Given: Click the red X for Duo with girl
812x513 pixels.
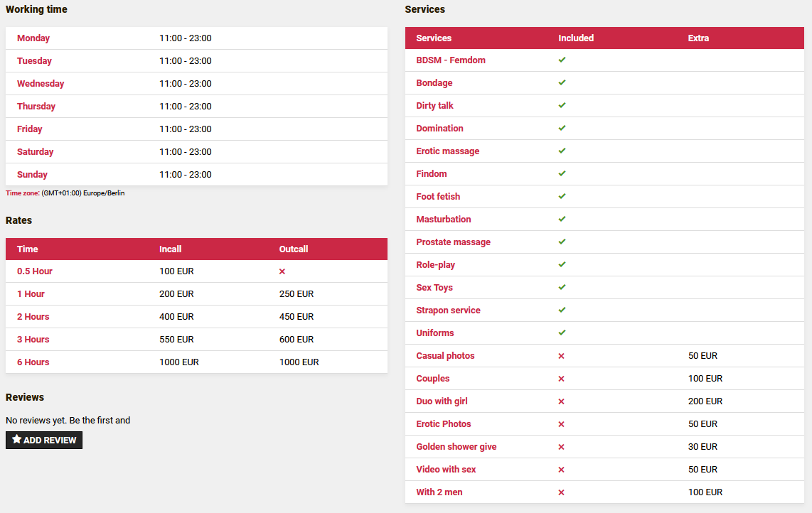Looking at the screenshot, I should coord(561,401).
